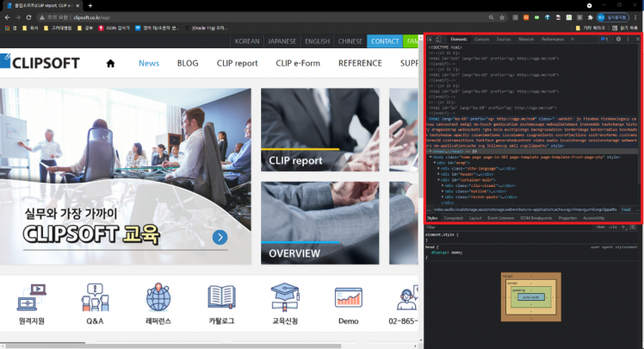Viewport: 644px width, 349px height.
Task: Expand the hotlink div node
Action: (x=443, y=191)
